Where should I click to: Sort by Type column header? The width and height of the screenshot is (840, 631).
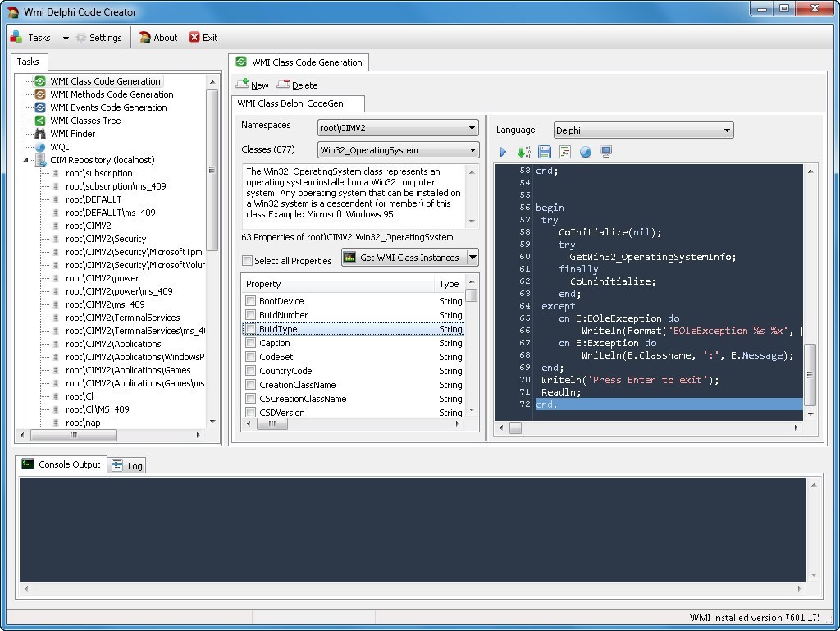449,284
